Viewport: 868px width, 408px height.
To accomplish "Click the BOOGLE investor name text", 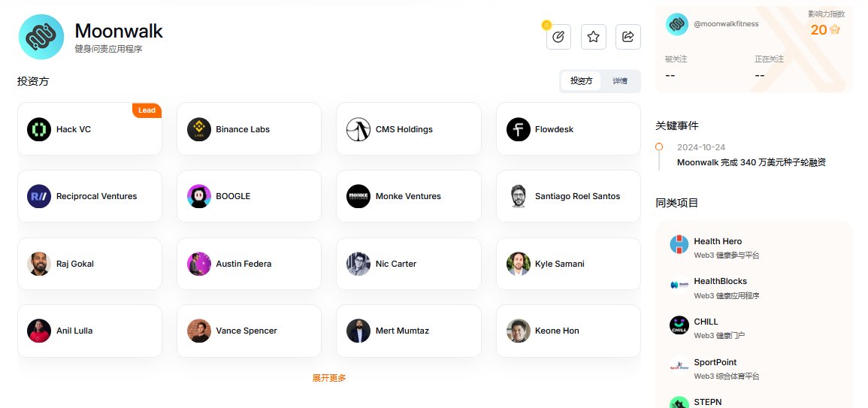I will point(233,196).
